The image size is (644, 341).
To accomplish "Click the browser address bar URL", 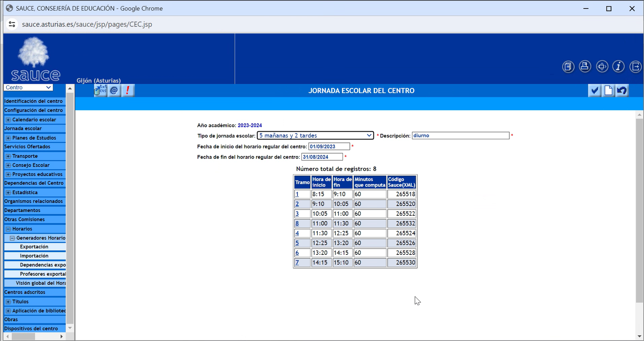I will coord(87,24).
